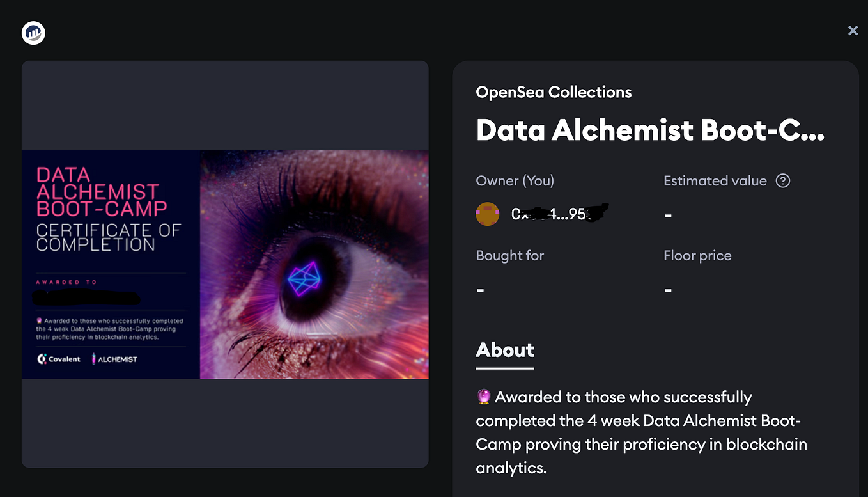This screenshot has height=497, width=868.
Task: Open the About tab
Action: 505,350
